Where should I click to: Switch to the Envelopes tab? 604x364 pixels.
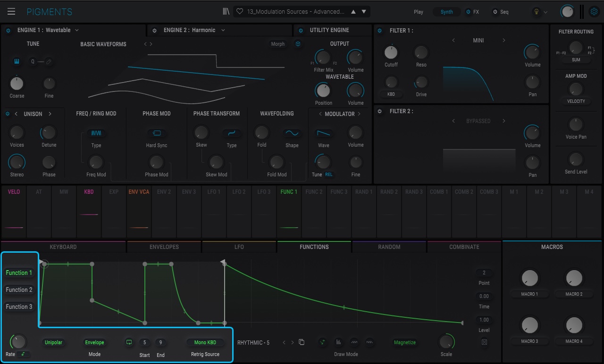click(164, 247)
